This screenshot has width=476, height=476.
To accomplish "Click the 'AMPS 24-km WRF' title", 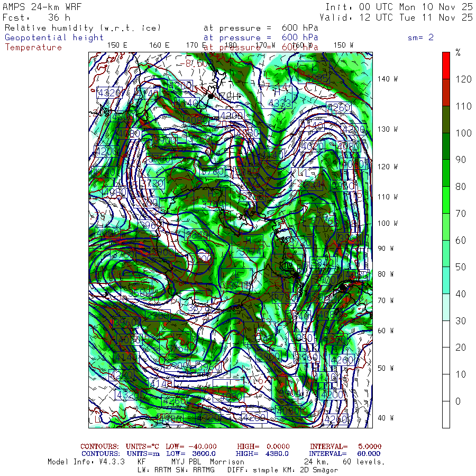I will 42,7.
